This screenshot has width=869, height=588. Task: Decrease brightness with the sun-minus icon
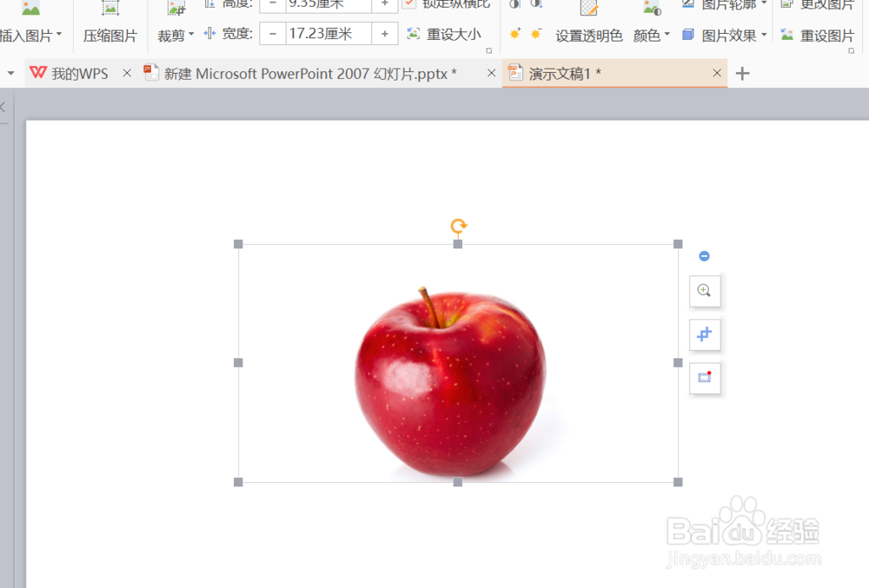point(536,34)
